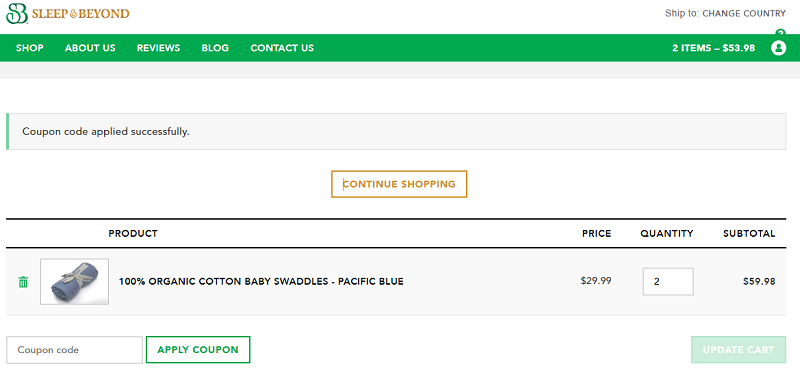
Task: Click the green SB monogram logo icon
Action: (x=17, y=13)
